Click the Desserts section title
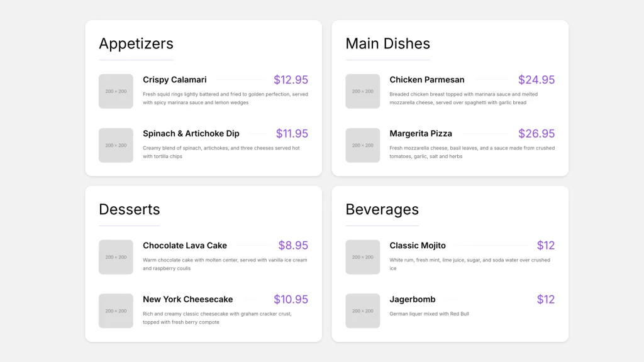 pos(129,209)
